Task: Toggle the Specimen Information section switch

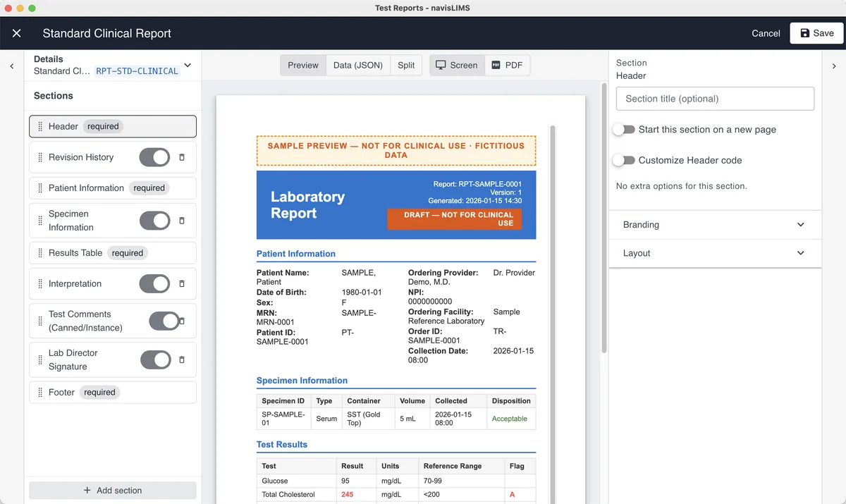Action: [x=155, y=221]
